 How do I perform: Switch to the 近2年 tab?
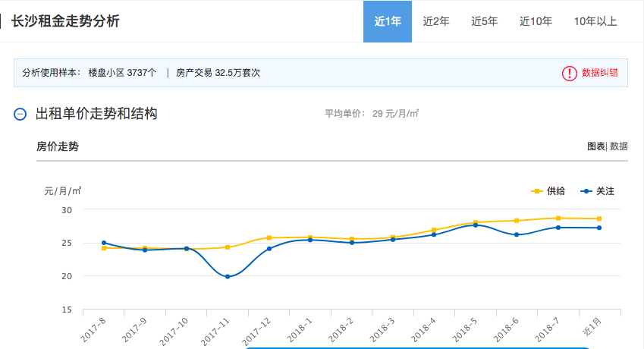coord(436,21)
